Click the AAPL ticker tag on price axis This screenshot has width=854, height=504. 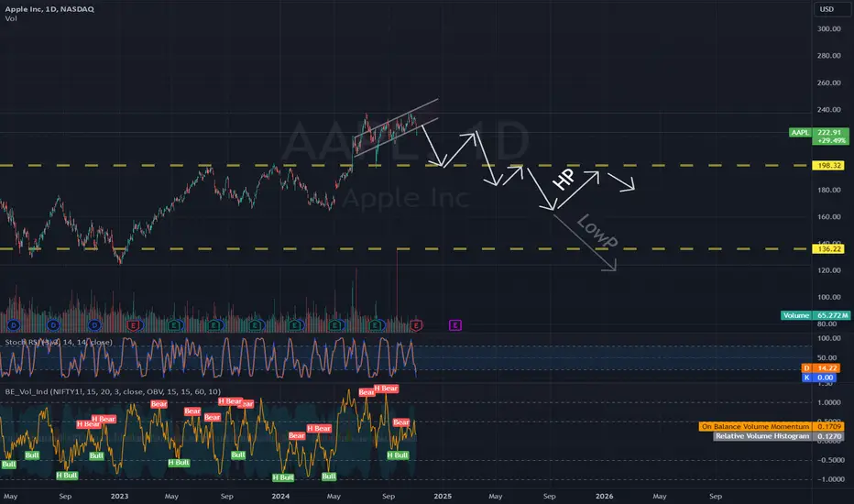pos(800,132)
